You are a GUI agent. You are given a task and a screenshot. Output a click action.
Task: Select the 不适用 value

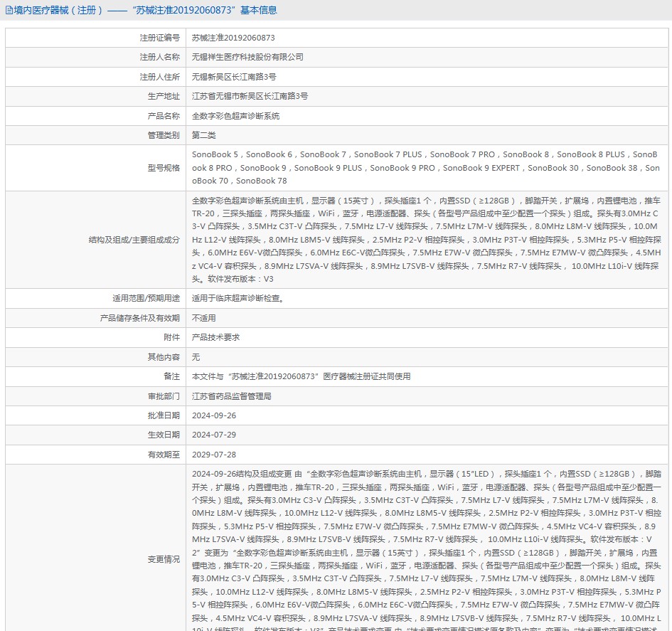tap(203, 318)
